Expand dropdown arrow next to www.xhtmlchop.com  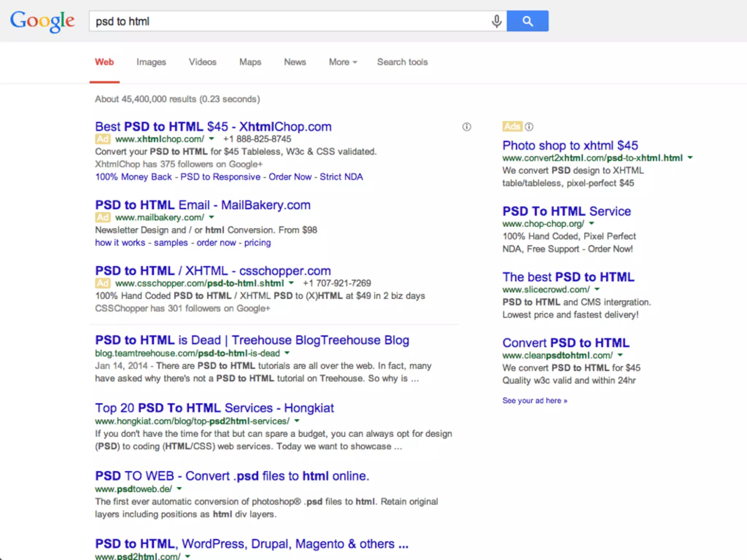[x=212, y=139]
